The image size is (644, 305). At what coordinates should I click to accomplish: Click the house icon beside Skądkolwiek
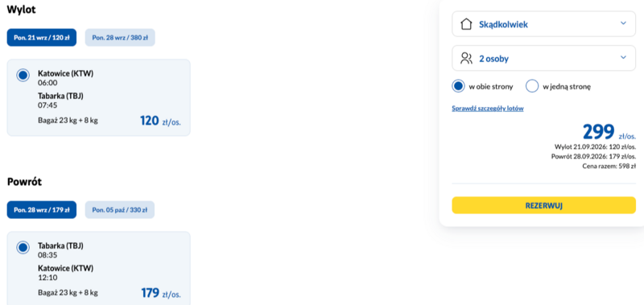[x=466, y=24]
